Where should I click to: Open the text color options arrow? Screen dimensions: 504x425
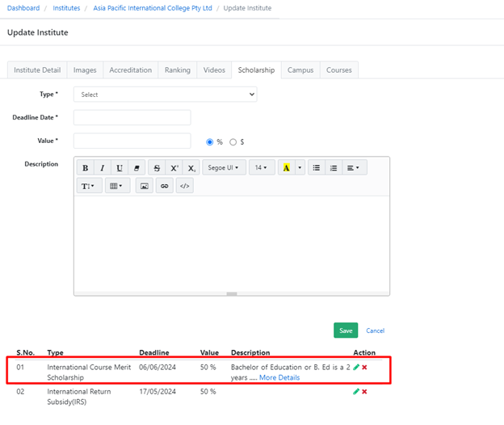(x=300, y=168)
